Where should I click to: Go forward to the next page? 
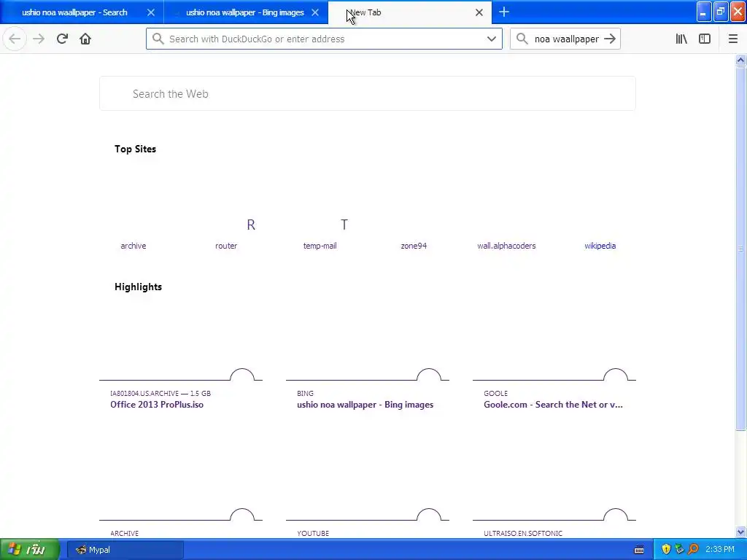(39, 39)
